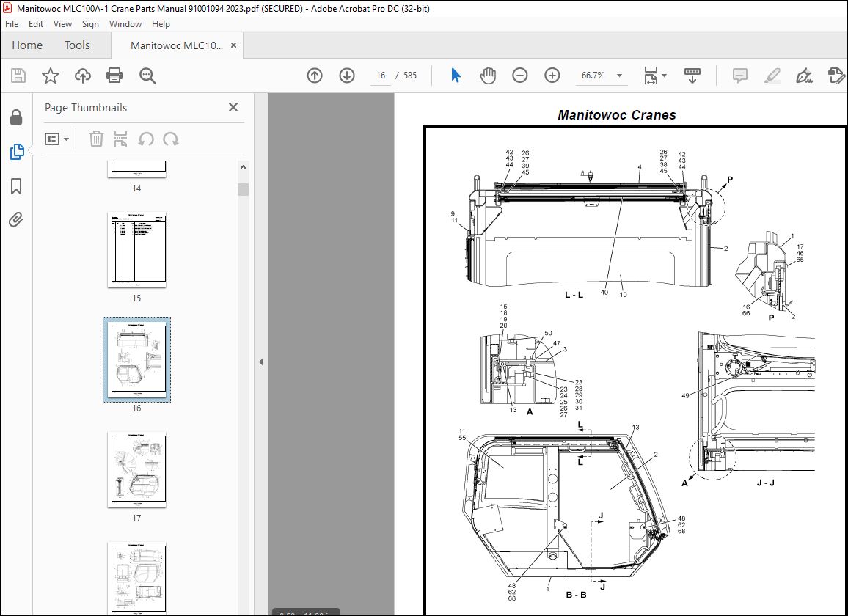The image size is (848, 616).
Task: Open the Window menu
Action: point(125,23)
